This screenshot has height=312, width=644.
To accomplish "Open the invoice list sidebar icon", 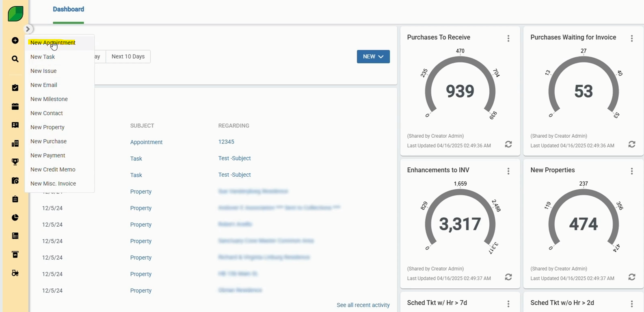I will tap(15, 236).
